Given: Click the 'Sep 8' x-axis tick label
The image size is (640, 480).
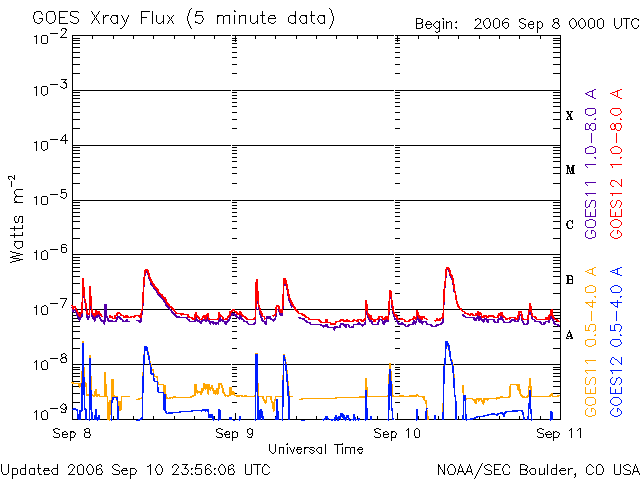Looking at the screenshot, I should (72, 434).
